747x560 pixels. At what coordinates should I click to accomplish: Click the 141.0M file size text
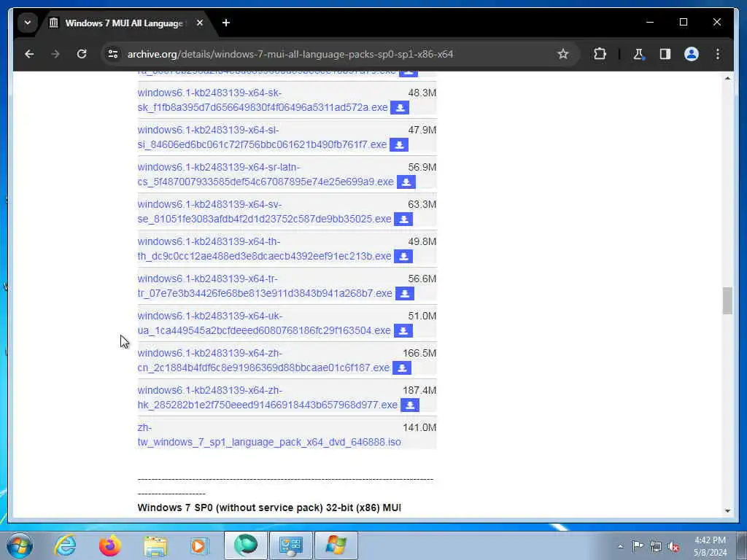[x=419, y=427]
